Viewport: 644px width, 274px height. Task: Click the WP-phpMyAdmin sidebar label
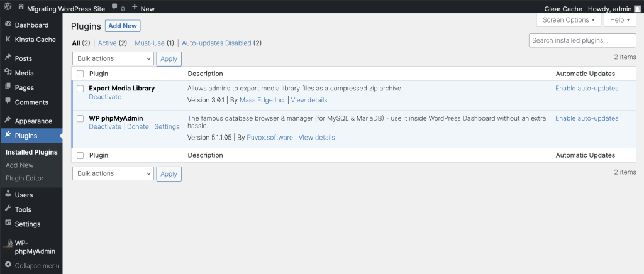click(35, 247)
